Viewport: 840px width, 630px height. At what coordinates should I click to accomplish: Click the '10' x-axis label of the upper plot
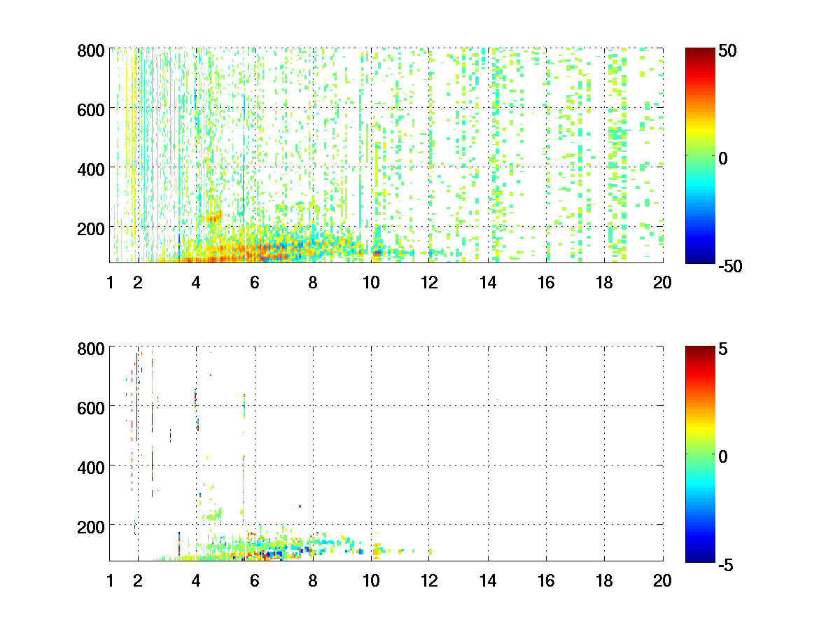click(371, 282)
